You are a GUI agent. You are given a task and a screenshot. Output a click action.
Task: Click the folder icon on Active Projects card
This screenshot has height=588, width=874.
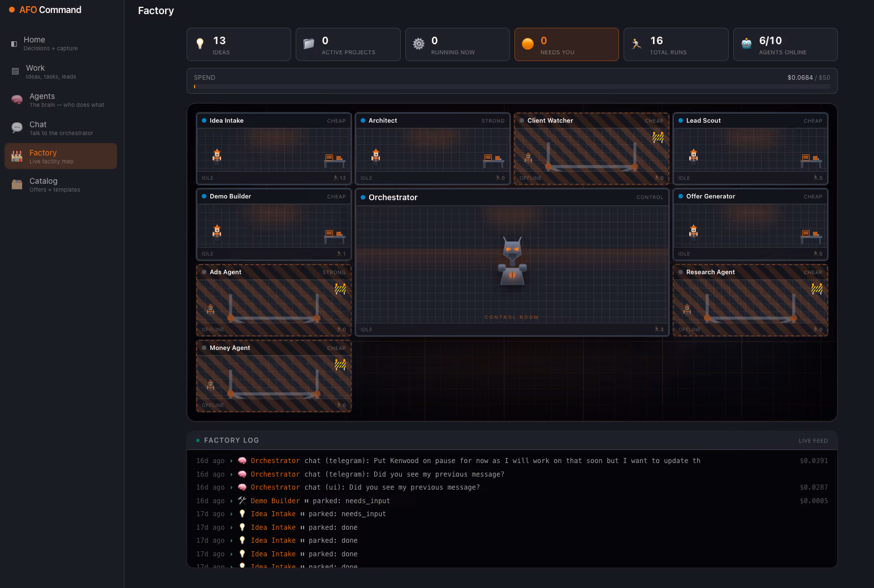(309, 44)
